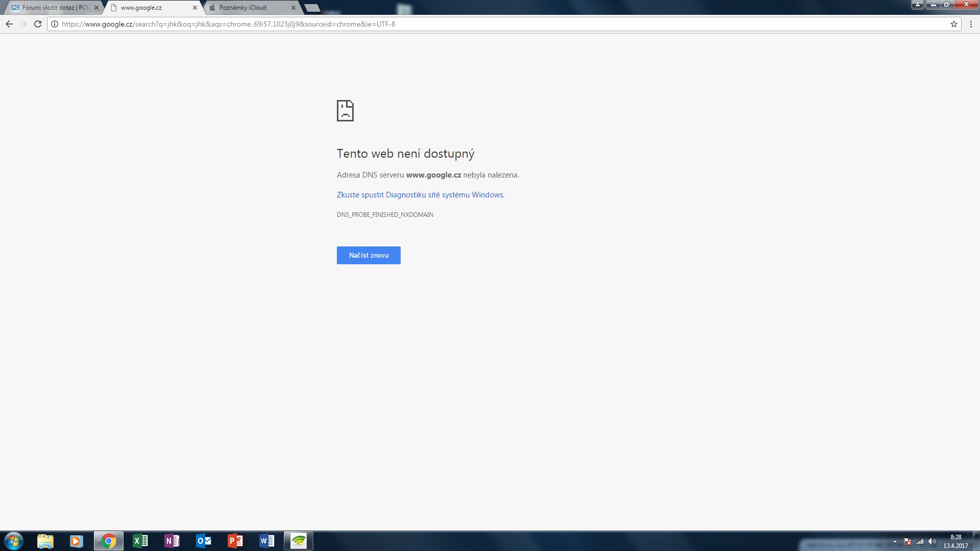This screenshot has height=551, width=980.
Task: Click the Chrome user profile button in titlebar
Action: (917, 5)
